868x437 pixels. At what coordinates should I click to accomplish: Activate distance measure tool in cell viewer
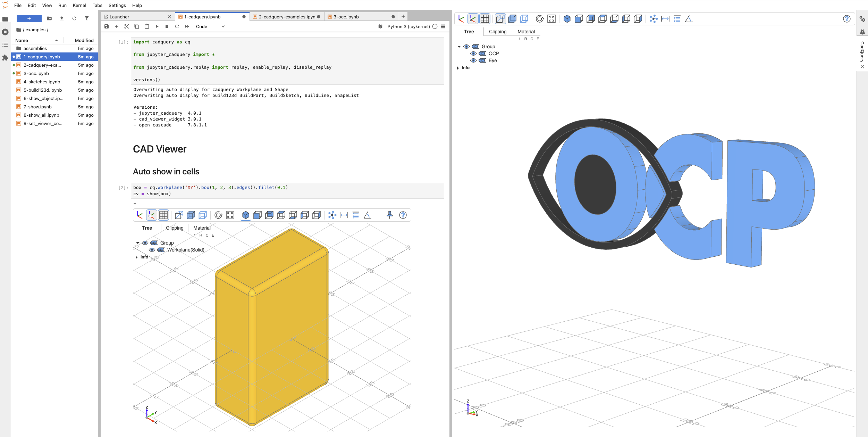pyautogui.click(x=344, y=215)
